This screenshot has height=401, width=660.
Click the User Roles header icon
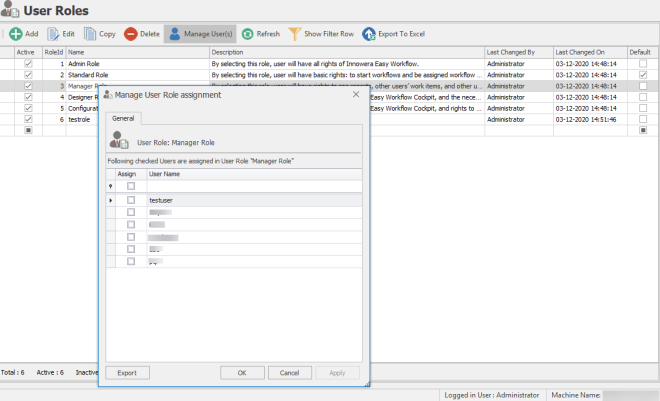pyautogui.click(x=10, y=9)
